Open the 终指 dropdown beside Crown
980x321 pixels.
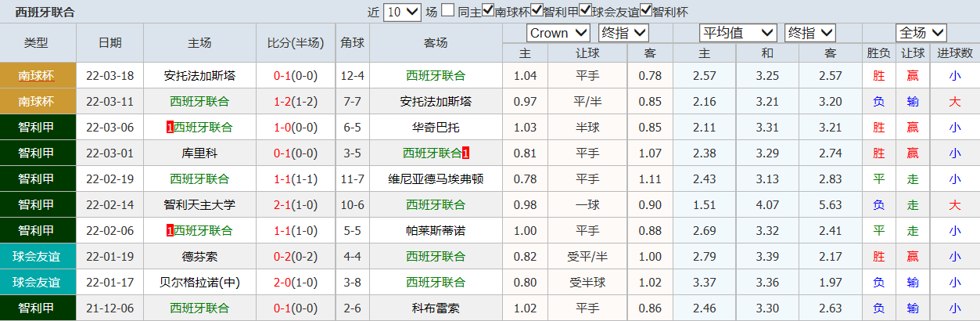tap(623, 33)
